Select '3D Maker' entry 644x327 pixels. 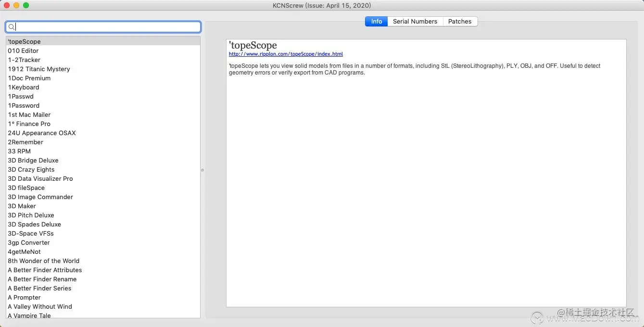click(x=103, y=206)
